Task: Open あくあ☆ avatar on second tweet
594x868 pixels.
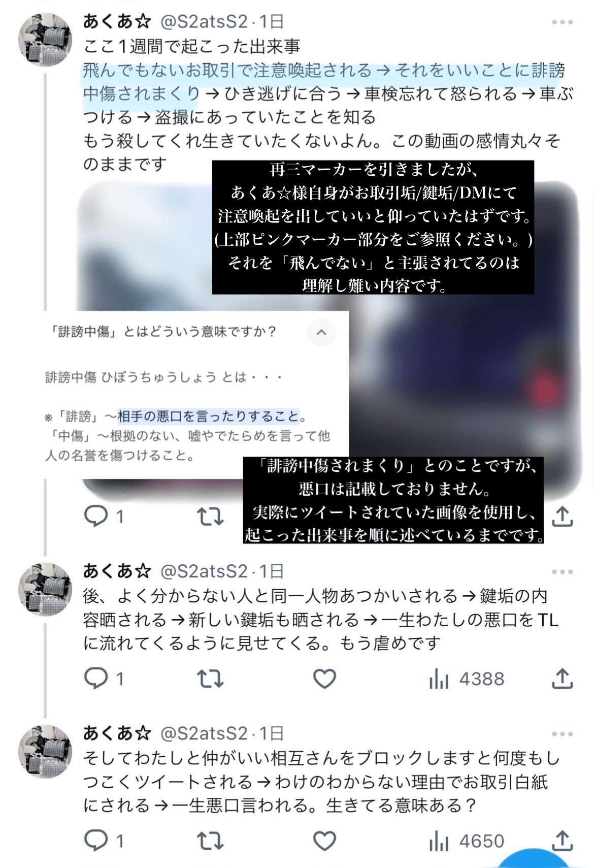Action: click(45, 589)
